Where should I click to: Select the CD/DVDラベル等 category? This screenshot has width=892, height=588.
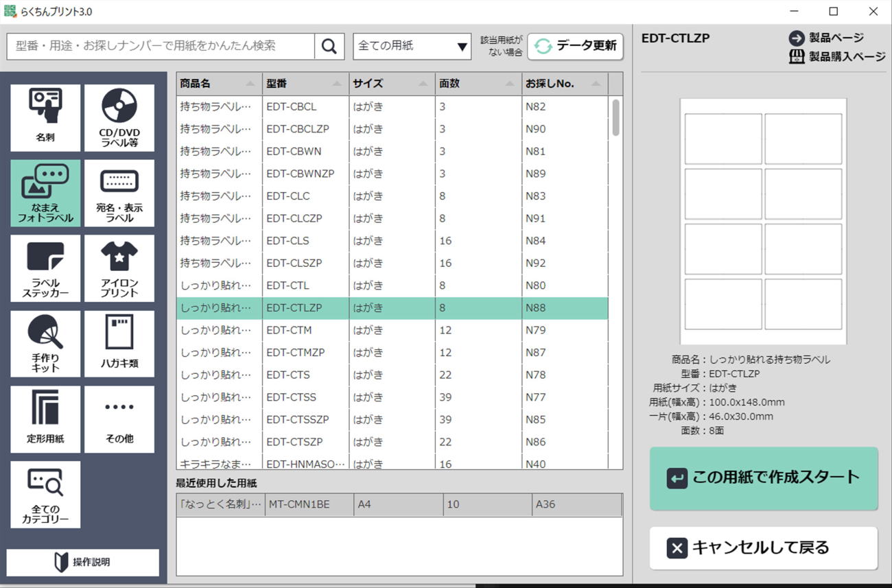pyautogui.click(x=119, y=117)
